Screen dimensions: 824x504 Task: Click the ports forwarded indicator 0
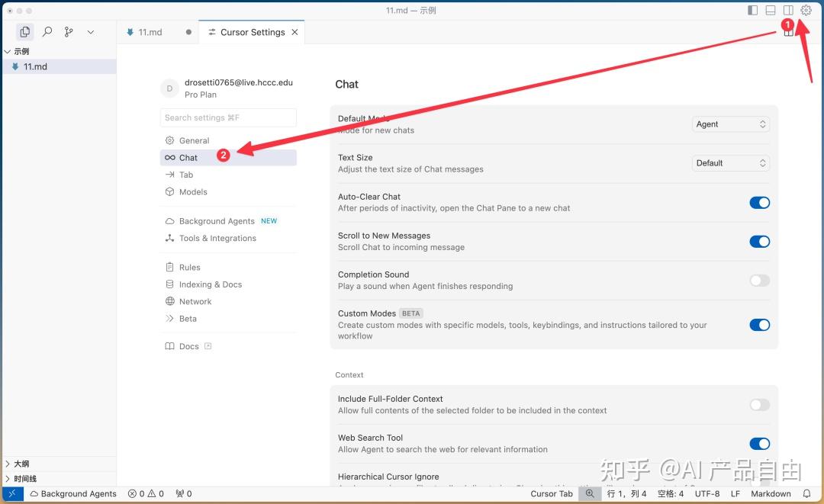point(184,493)
